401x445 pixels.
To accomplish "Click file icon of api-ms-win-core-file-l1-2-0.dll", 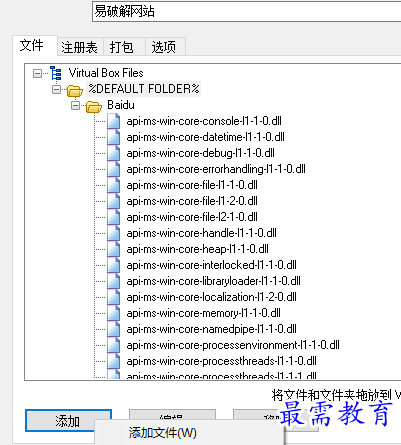I will [114, 201].
